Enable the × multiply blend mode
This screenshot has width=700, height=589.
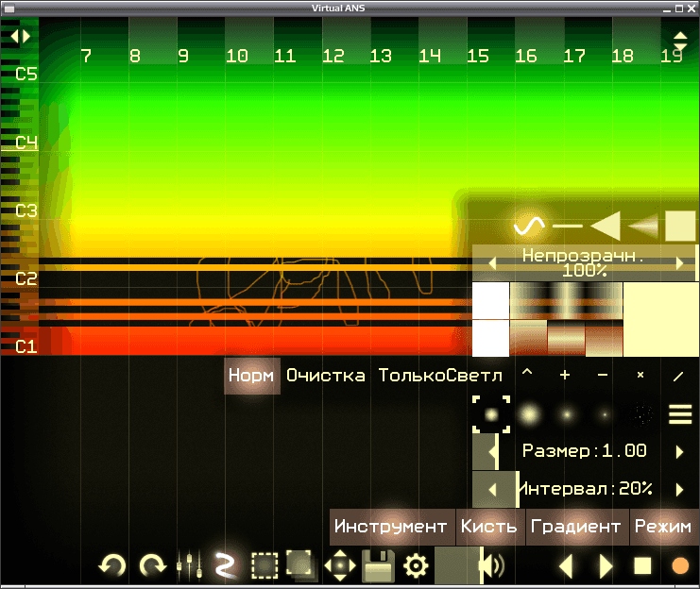click(x=640, y=375)
